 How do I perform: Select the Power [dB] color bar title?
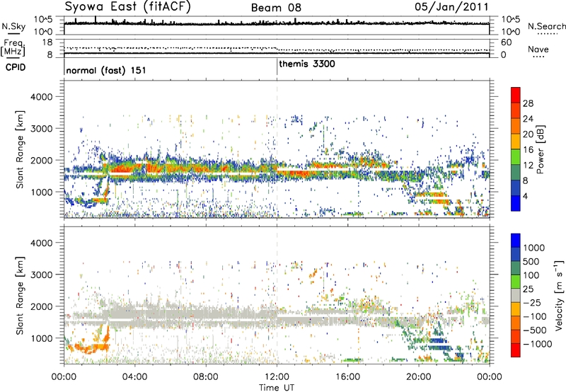(x=541, y=149)
